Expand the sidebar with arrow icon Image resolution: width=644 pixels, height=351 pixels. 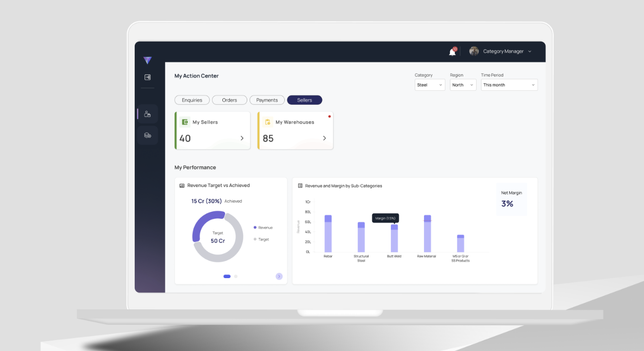[x=147, y=77]
